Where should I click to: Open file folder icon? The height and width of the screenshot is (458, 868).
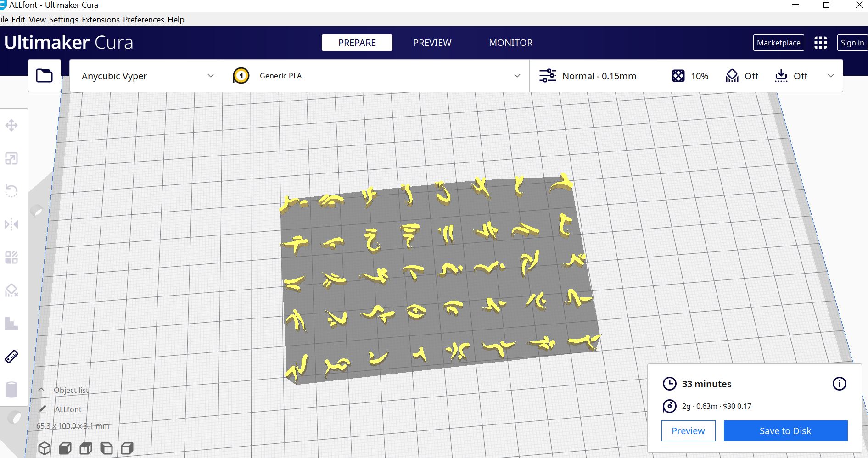(x=45, y=76)
